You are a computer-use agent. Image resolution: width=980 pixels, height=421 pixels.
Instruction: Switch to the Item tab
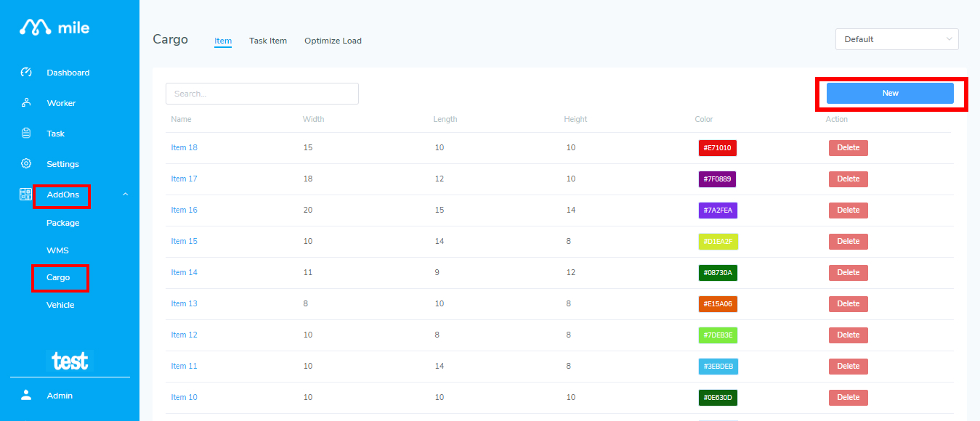[x=223, y=41]
